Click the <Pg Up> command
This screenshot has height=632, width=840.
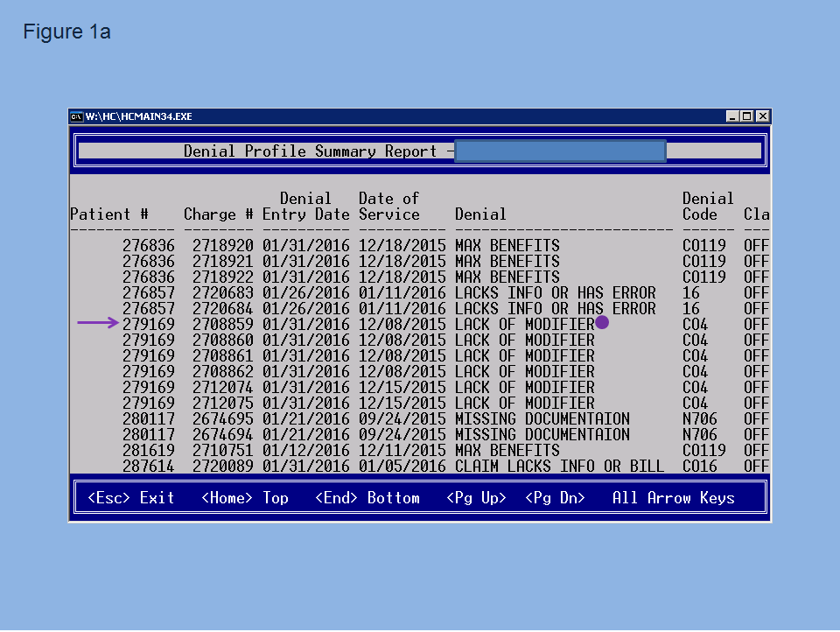tap(476, 498)
